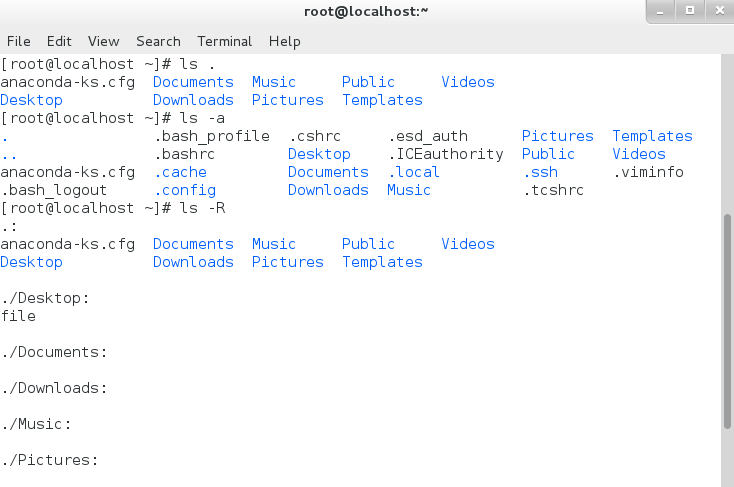Open the Help menu
Image resolution: width=734 pixels, height=487 pixels.
point(285,42)
